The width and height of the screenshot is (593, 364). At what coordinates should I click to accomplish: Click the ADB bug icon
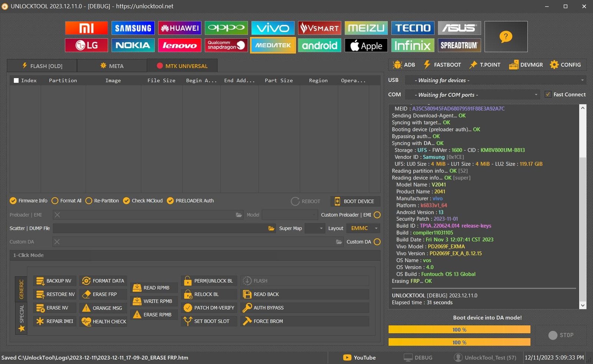click(397, 64)
